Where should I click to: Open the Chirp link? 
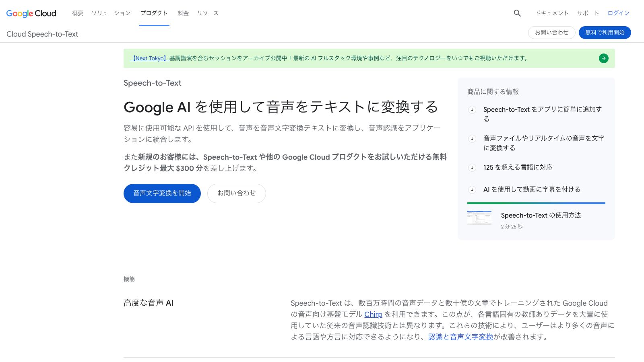373,315
